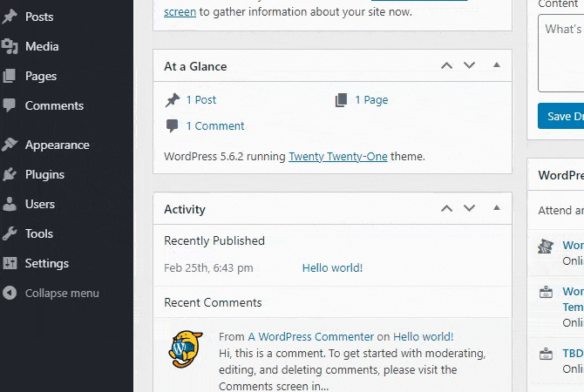Toggle the At a Glance panel closed
Viewport: 584px width, 392px height.
coord(497,64)
